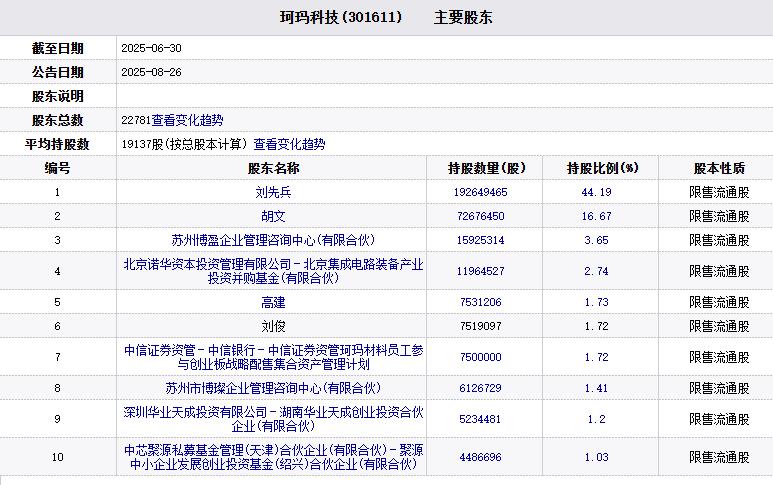Click 北京诺华资本投资管理有限公司 shareholder name
The image size is (773, 485).
pyautogui.click(x=273, y=271)
